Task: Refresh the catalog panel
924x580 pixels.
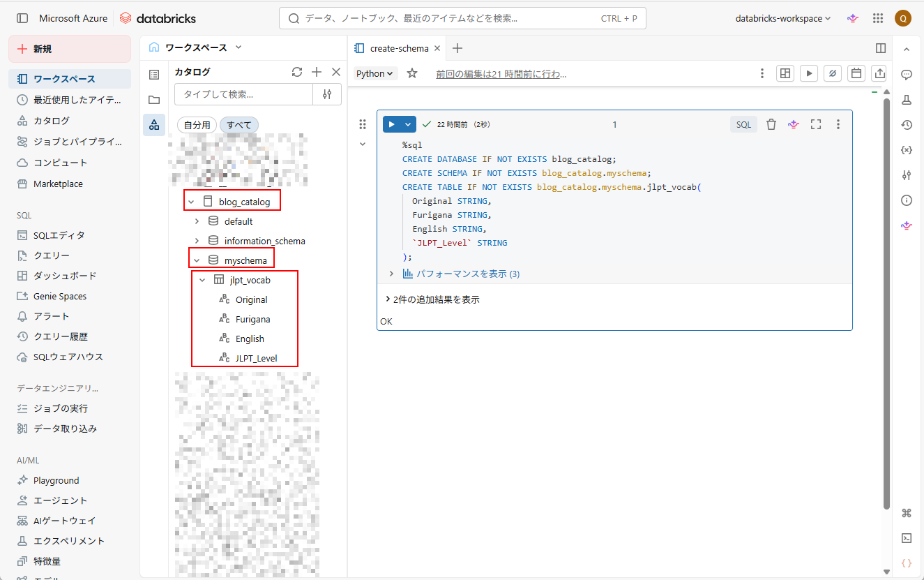Action: click(297, 72)
